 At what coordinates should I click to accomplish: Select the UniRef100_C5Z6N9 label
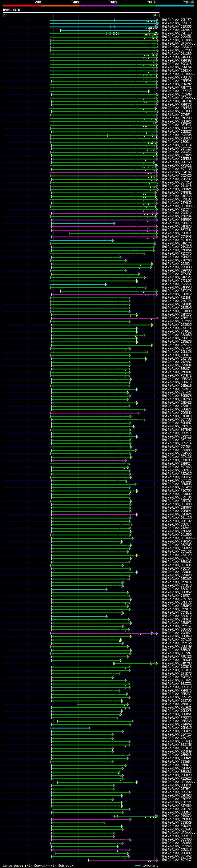click(x=177, y=94)
